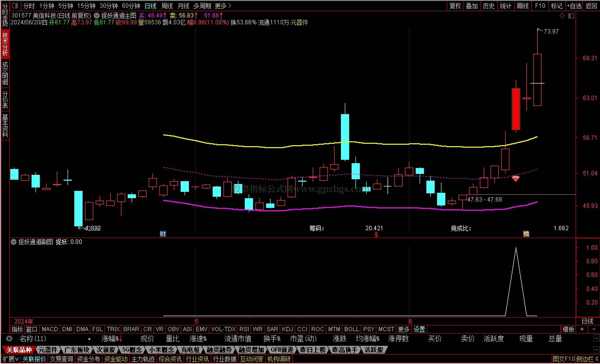
Task: Click the diamond icon above the chart
Action: [x=562, y=16]
